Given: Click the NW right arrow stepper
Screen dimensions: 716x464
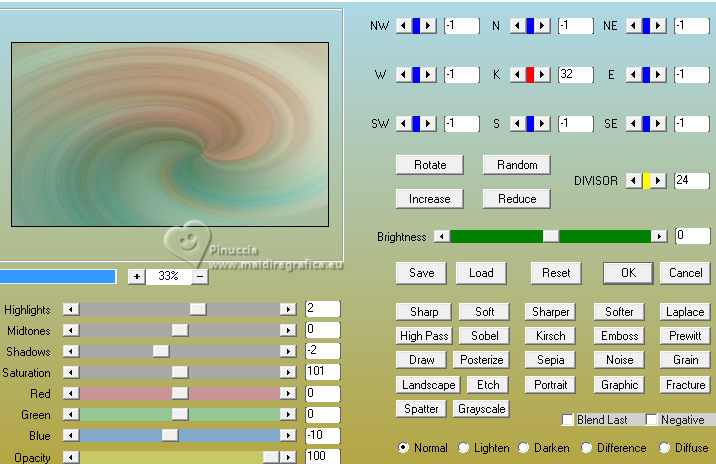Looking at the screenshot, I should point(428,26).
